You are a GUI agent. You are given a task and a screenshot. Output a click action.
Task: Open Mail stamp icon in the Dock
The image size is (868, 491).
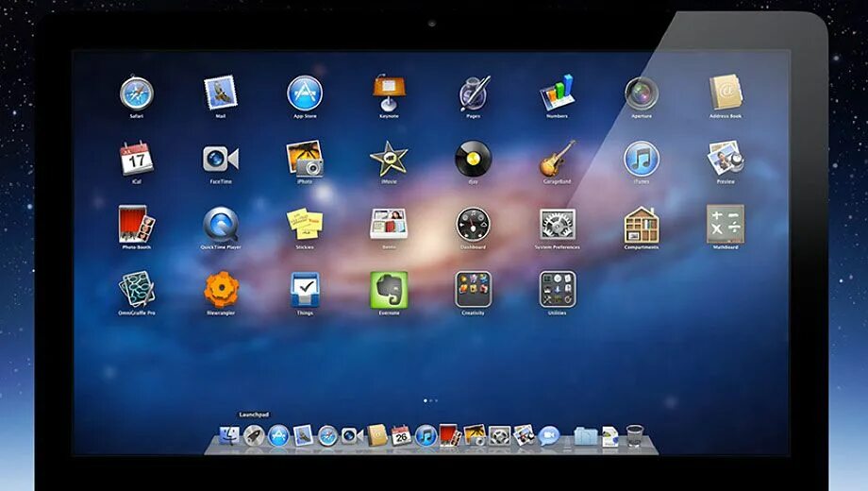click(x=304, y=435)
